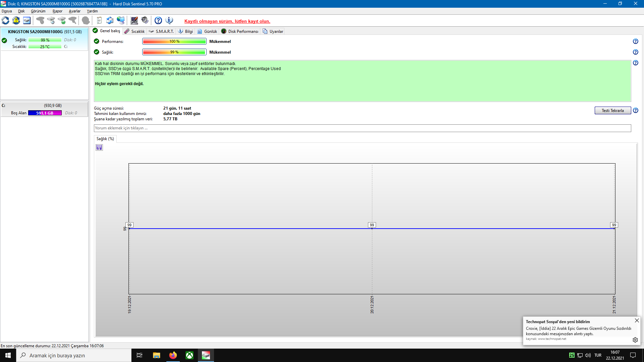
Task: Click the about info bubble icon
Action: pyautogui.click(x=169, y=20)
